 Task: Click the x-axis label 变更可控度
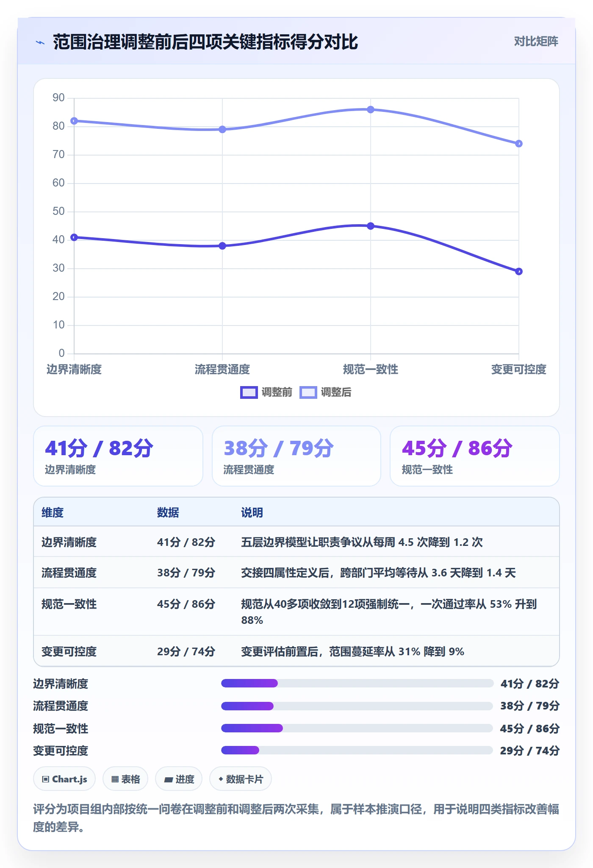[519, 370]
